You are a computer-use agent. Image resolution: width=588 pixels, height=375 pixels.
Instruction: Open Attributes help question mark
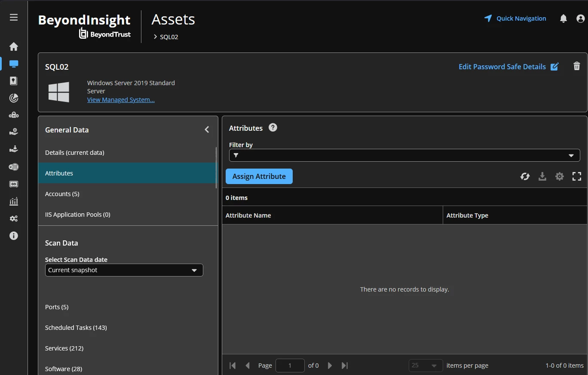coord(273,128)
